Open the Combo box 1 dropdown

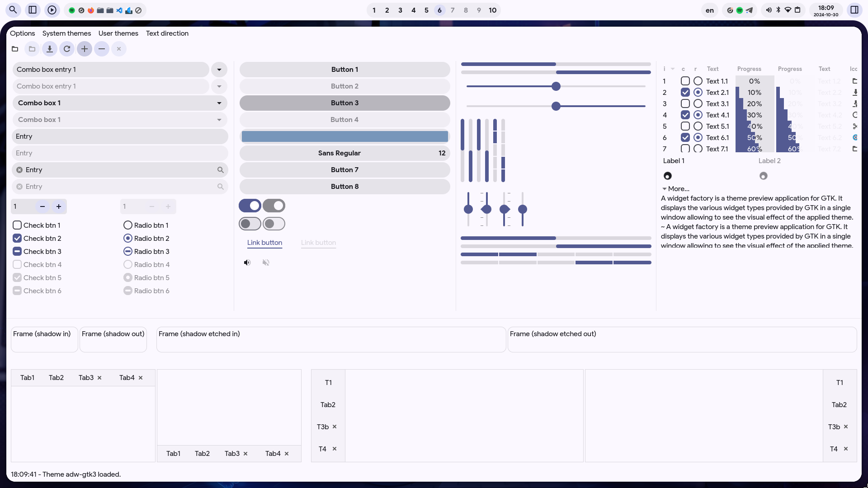pyautogui.click(x=120, y=103)
